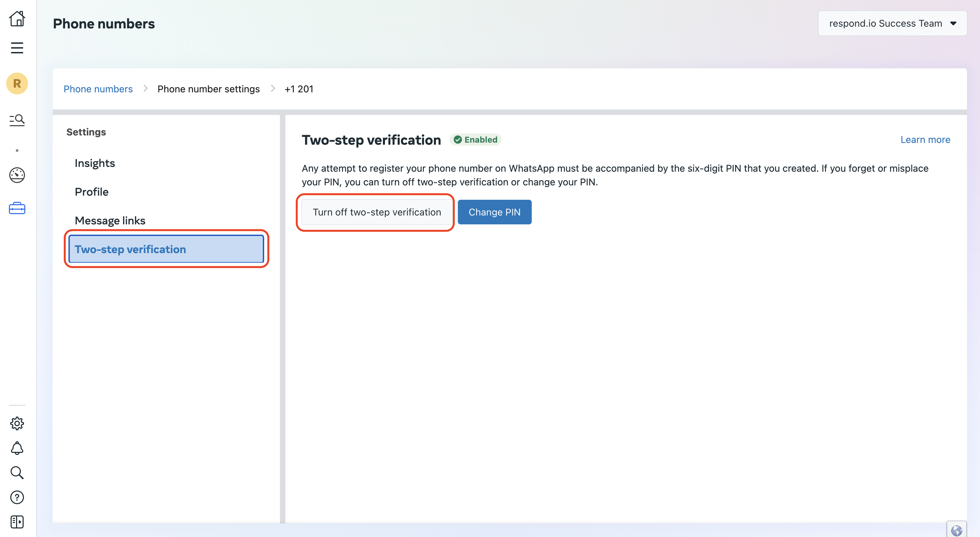Click Turn off two-step verification button
Image resolution: width=980 pixels, height=537 pixels.
[377, 212]
